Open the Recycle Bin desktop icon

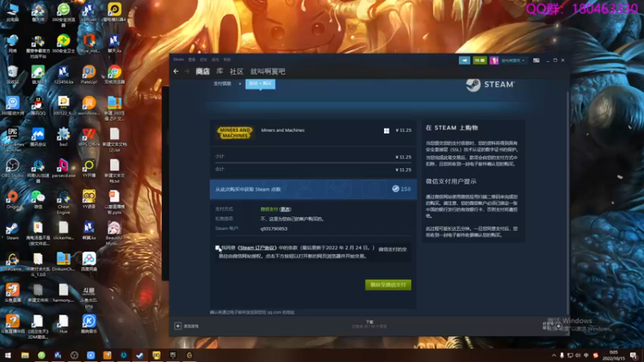(x=12, y=74)
